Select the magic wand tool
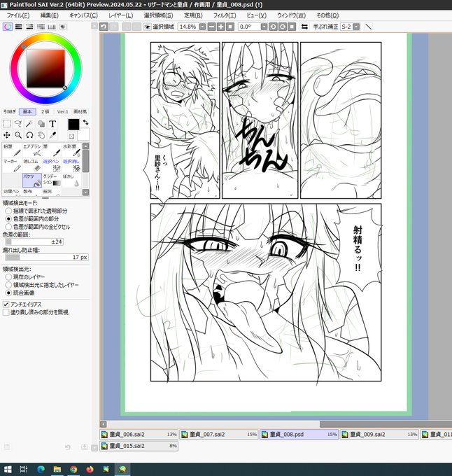This screenshot has height=476, width=452. [x=29, y=124]
